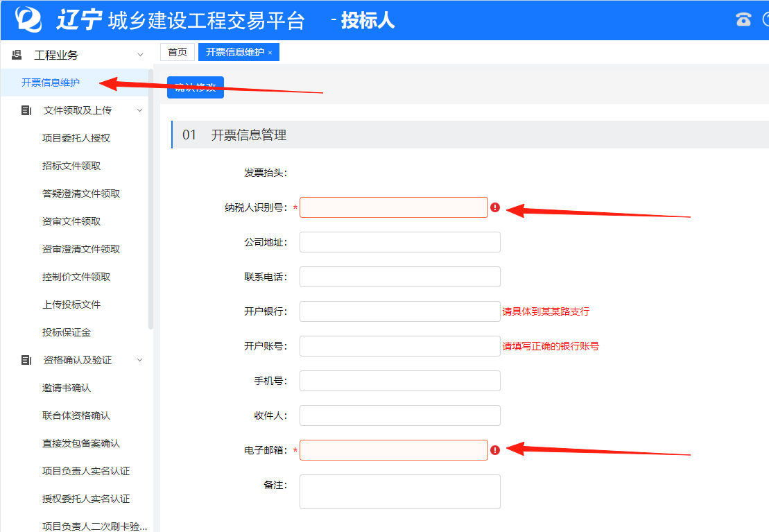Image resolution: width=769 pixels, height=532 pixels.
Task: Click the 资格确认及验证 section icon
Action: pyautogui.click(x=26, y=360)
